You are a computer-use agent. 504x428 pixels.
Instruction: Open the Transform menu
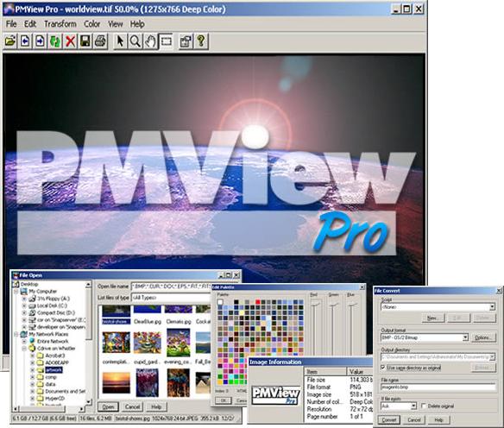(x=60, y=24)
